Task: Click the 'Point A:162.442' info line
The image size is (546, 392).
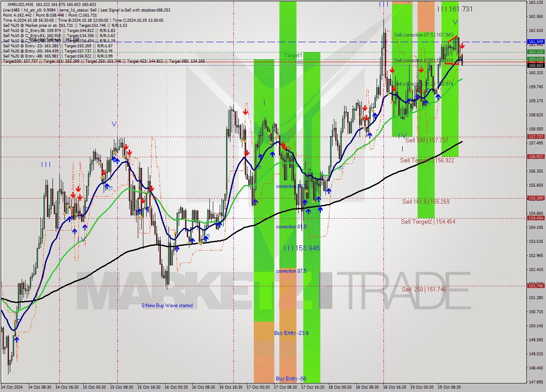Action: click(17, 15)
